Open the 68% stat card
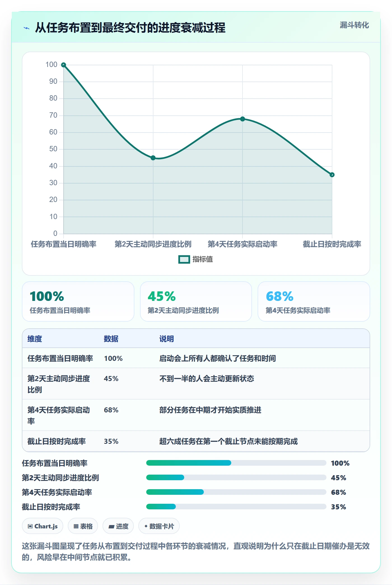The height and width of the screenshot is (585, 392). 314,301
